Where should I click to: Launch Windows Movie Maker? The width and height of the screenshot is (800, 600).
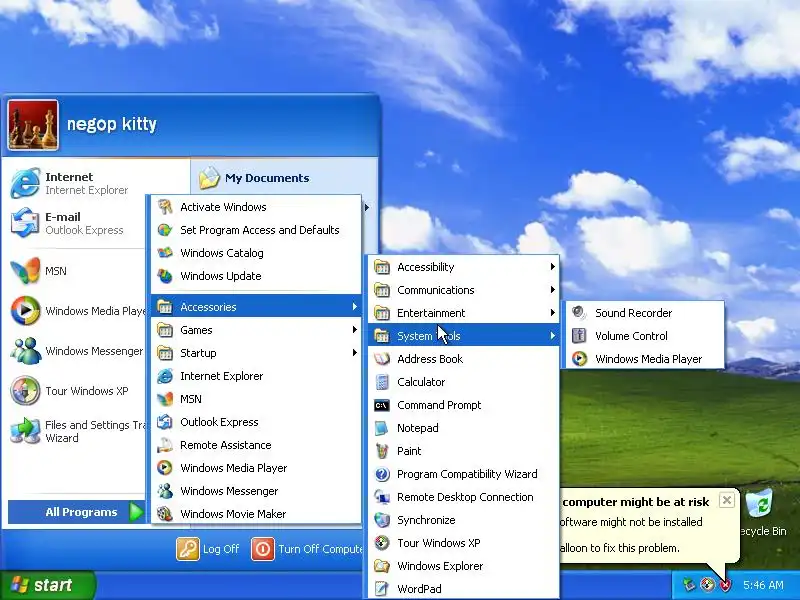point(256,514)
